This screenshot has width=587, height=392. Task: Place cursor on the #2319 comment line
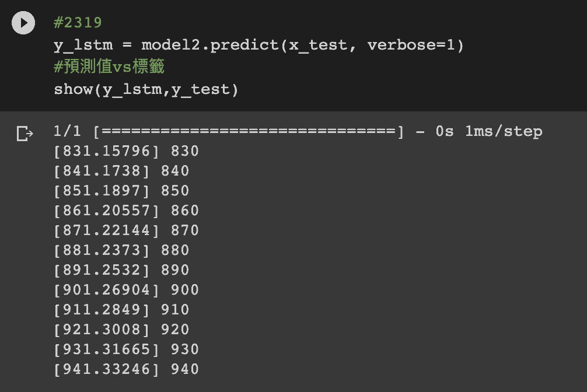(78, 23)
